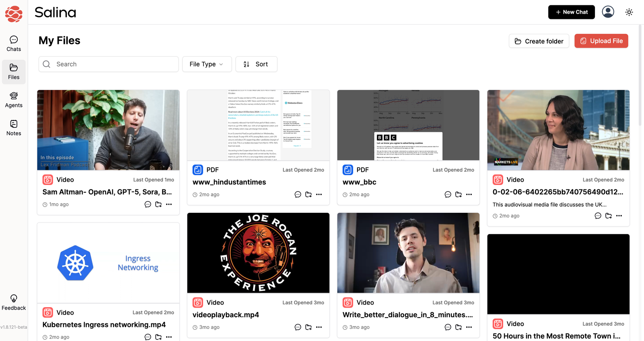Click the Upload File button

[x=601, y=41]
